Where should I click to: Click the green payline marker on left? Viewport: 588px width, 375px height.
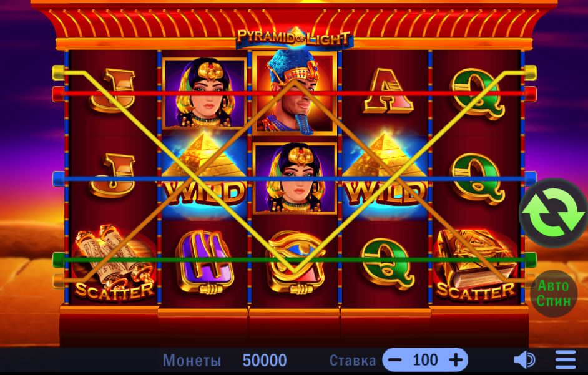(59, 260)
